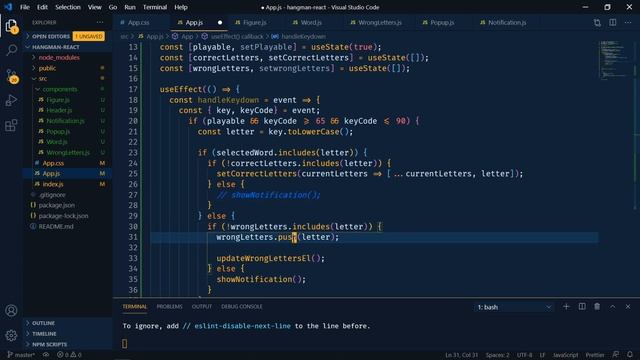Image resolution: width=640 pixels, height=360 pixels.
Task: Open the Terminal menu
Action: [x=155, y=7]
